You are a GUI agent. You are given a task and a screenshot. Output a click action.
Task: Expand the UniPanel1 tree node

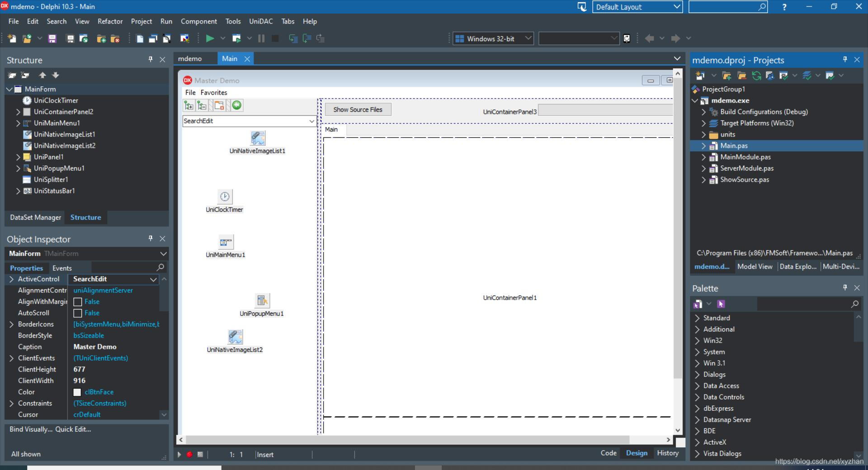[x=18, y=157]
